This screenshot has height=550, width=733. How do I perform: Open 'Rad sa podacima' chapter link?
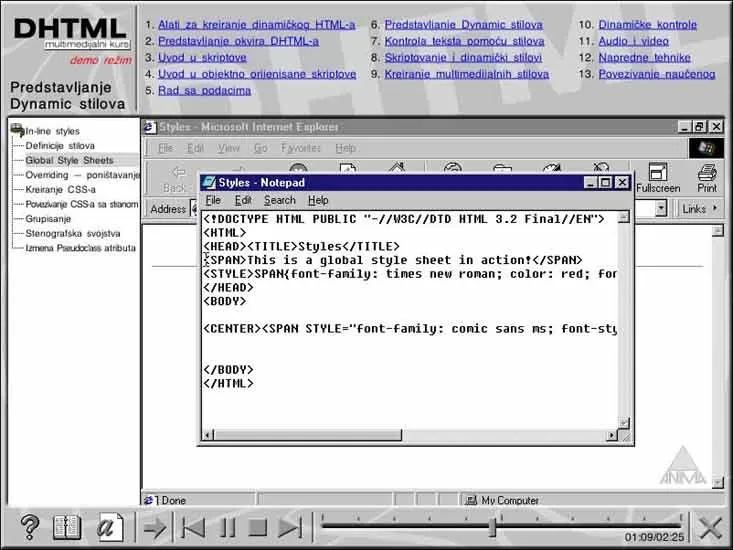pos(204,91)
